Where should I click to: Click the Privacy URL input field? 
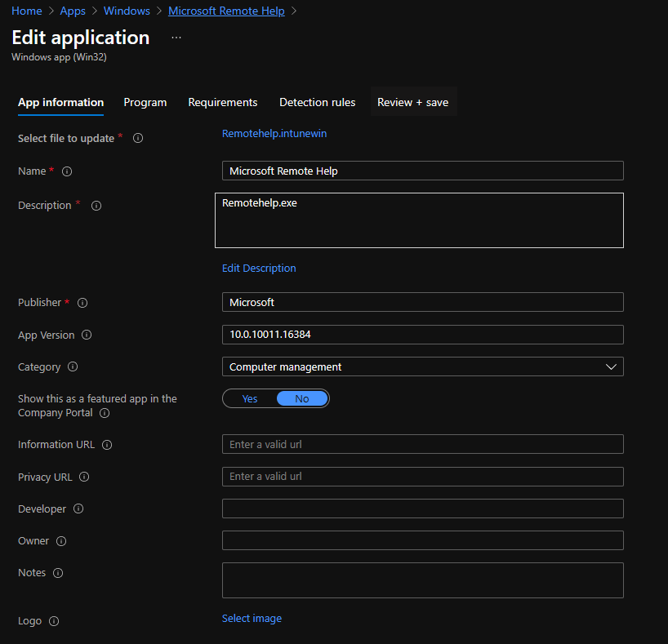(x=423, y=476)
